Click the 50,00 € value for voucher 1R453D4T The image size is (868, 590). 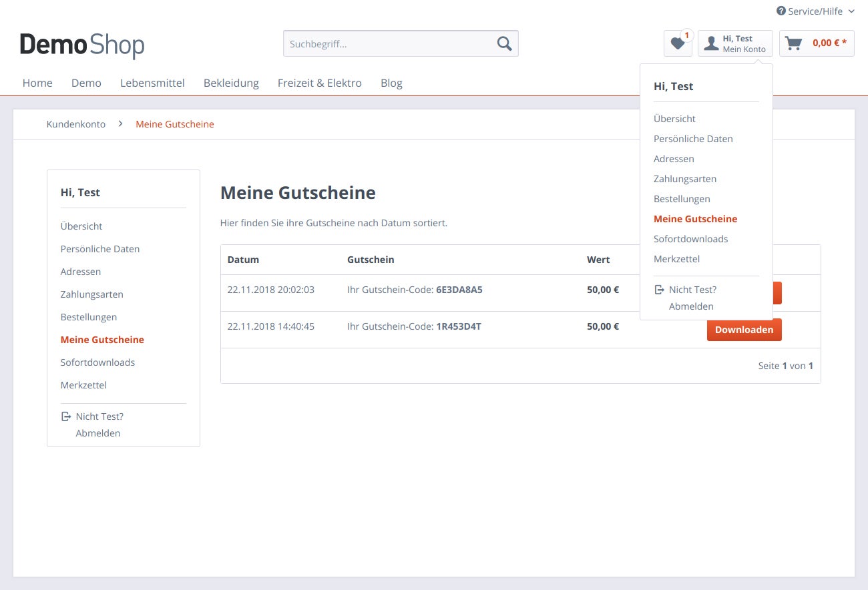click(x=603, y=327)
